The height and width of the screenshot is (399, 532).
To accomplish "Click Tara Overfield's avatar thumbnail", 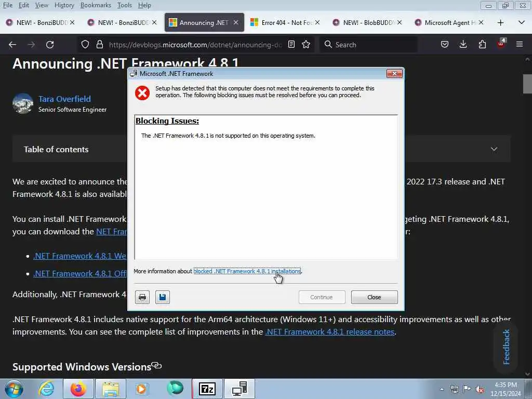I will click(23, 103).
